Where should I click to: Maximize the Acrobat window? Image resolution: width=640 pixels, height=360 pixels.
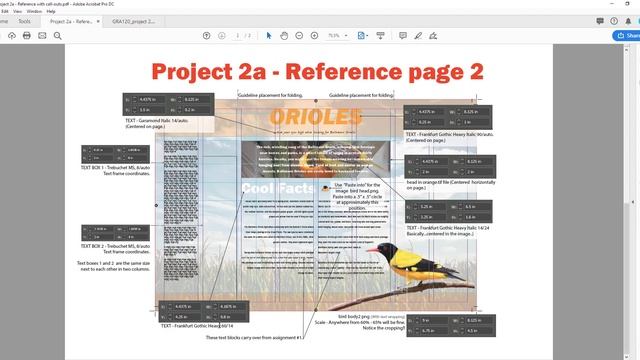point(627,4)
